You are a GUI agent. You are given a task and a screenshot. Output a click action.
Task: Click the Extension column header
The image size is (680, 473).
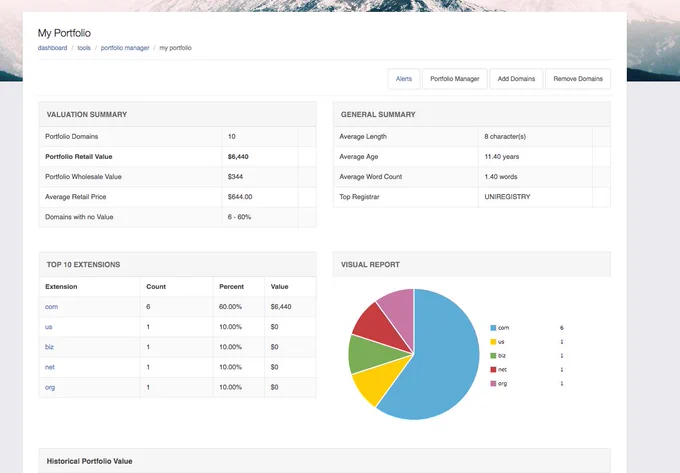point(61,287)
